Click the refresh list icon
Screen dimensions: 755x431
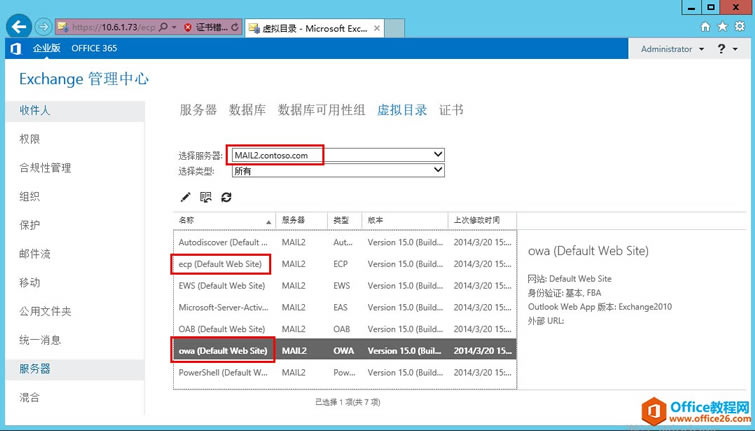pyautogui.click(x=226, y=197)
